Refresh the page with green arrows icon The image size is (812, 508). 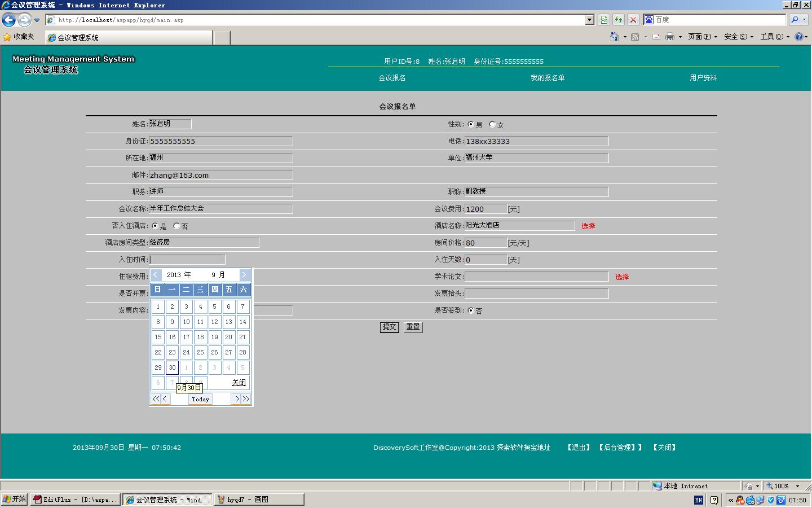tap(619, 20)
